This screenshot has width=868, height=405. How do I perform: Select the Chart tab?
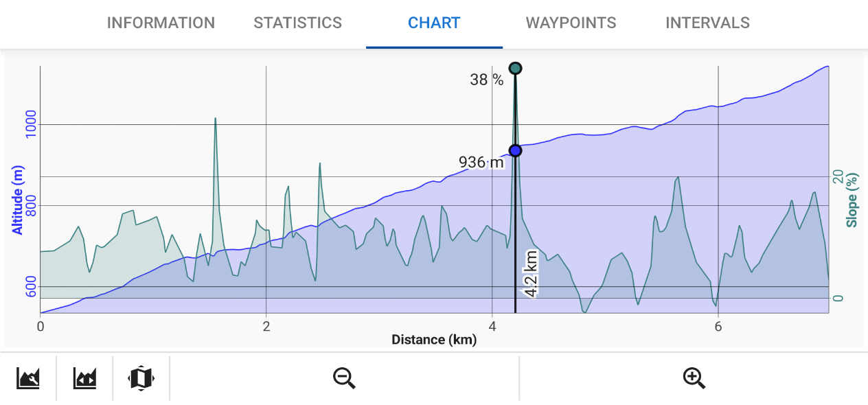click(434, 23)
